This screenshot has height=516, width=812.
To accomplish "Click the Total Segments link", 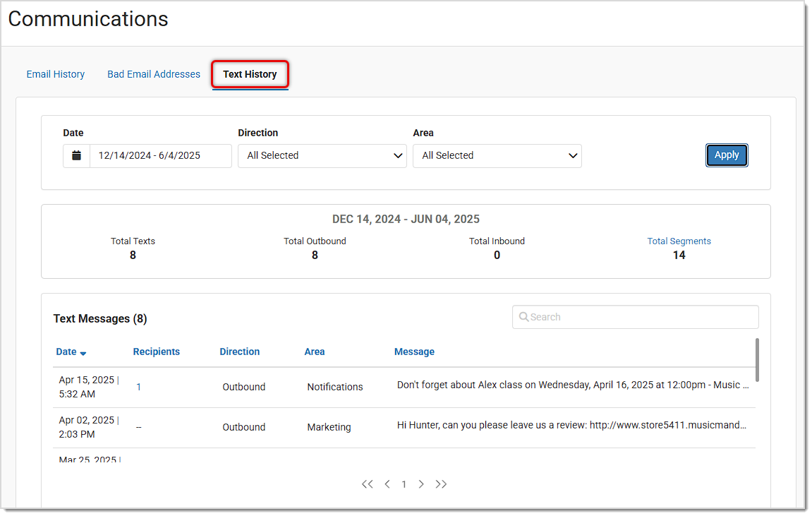I will tap(679, 241).
